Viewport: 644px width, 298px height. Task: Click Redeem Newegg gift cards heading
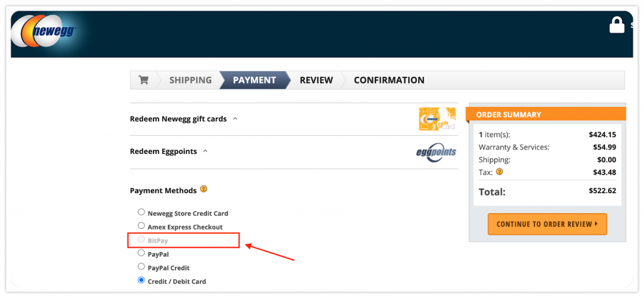178,119
